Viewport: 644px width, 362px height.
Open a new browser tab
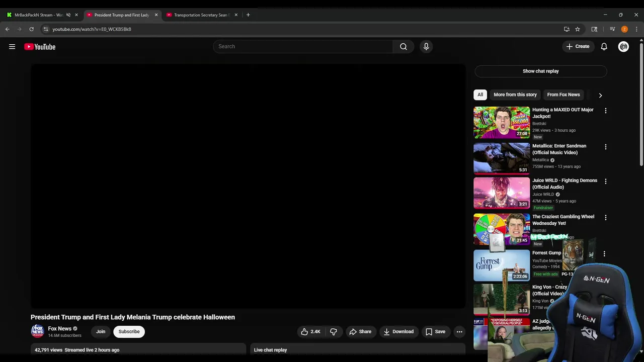click(248, 15)
